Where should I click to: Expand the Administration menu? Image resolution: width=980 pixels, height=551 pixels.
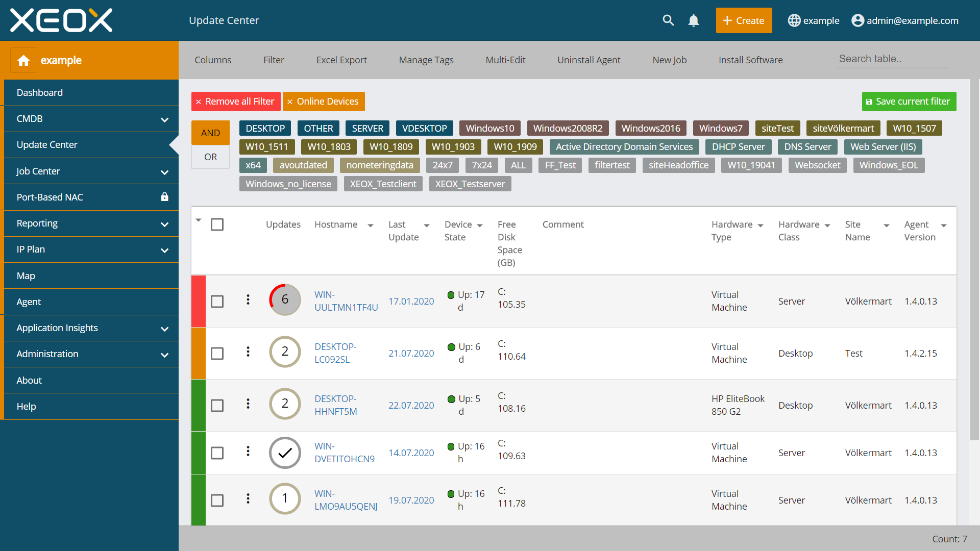coord(164,355)
